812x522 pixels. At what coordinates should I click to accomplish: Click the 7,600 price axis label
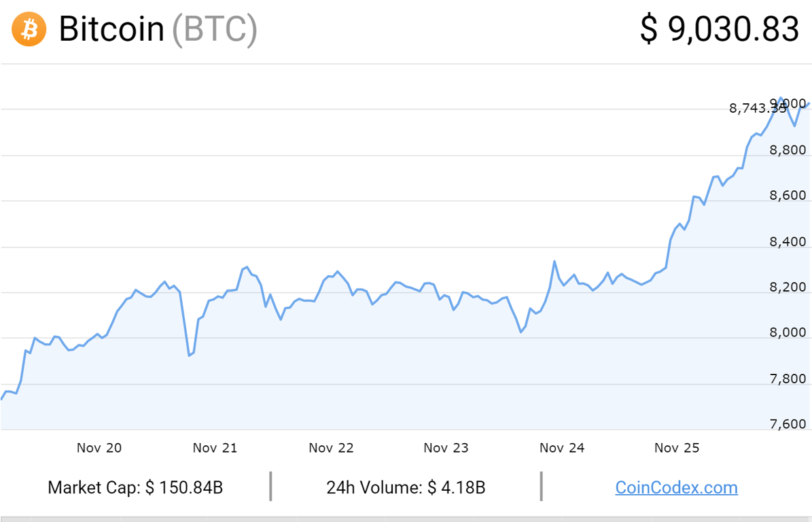(x=788, y=424)
